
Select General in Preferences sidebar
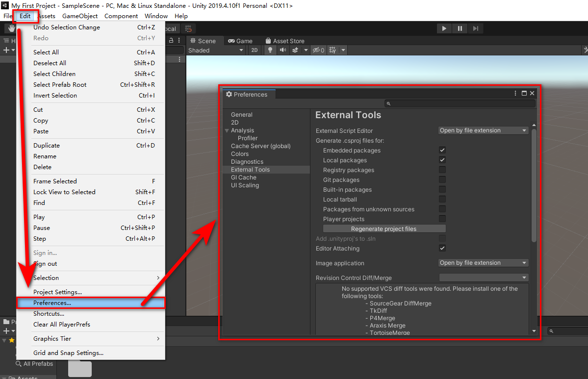(241, 115)
